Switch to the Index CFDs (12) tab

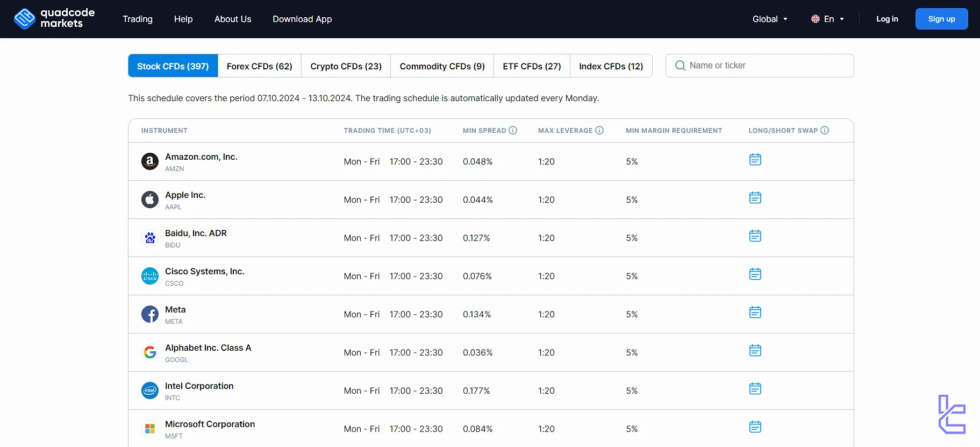(611, 66)
